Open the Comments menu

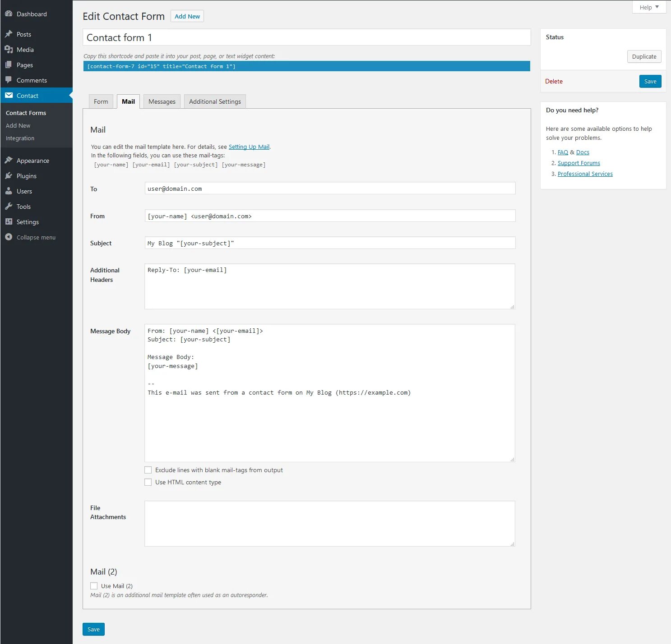coord(36,80)
